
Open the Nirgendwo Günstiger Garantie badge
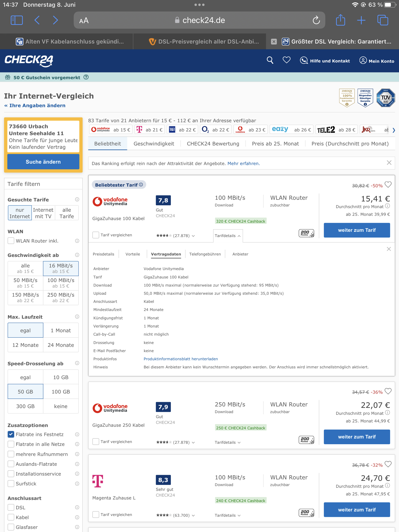click(x=365, y=98)
